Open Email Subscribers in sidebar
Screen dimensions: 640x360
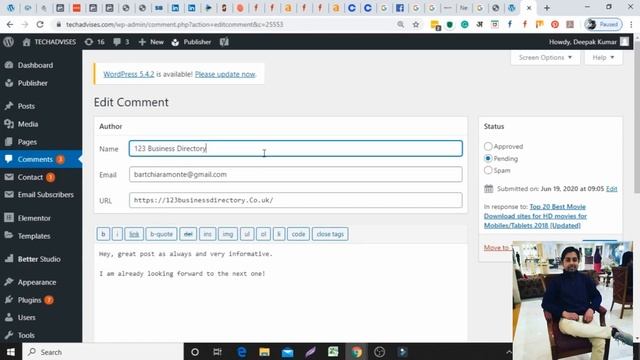(45, 195)
